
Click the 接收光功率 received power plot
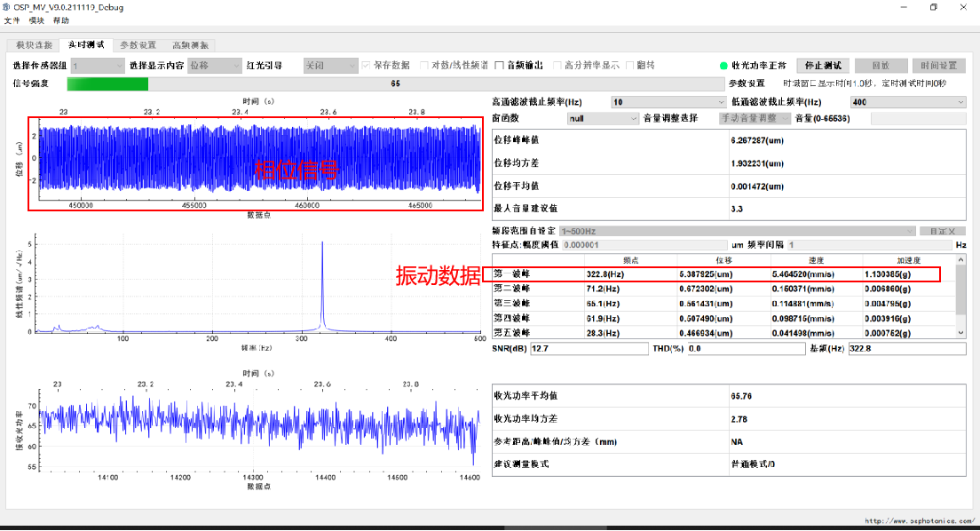click(260, 431)
